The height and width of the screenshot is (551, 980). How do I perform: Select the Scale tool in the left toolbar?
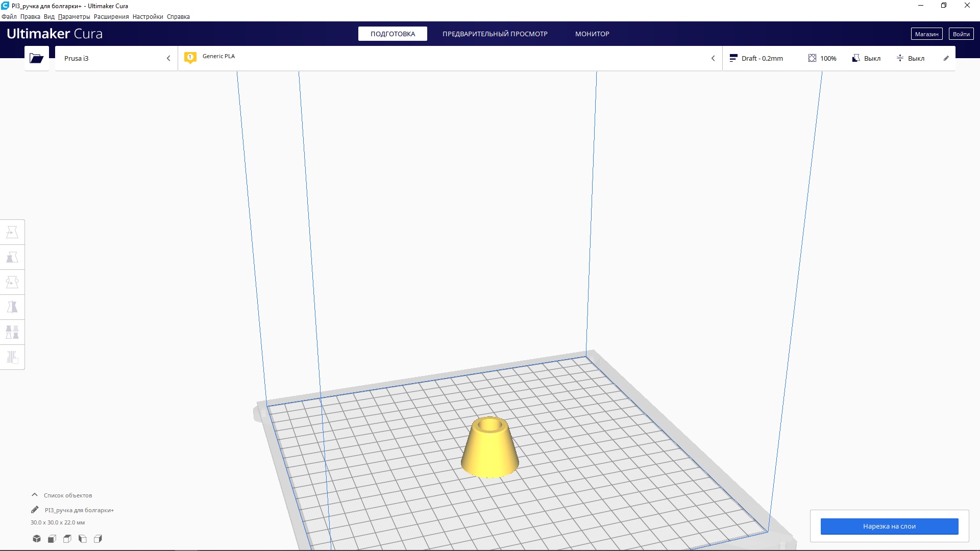pyautogui.click(x=12, y=257)
